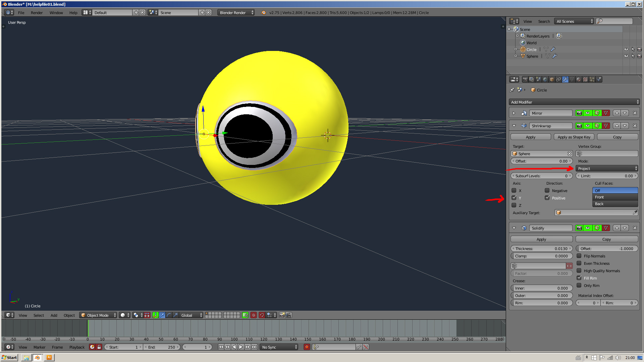The width and height of the screenshot is (644, 362).
Task: Jump to the last frame
Action: 255,347
